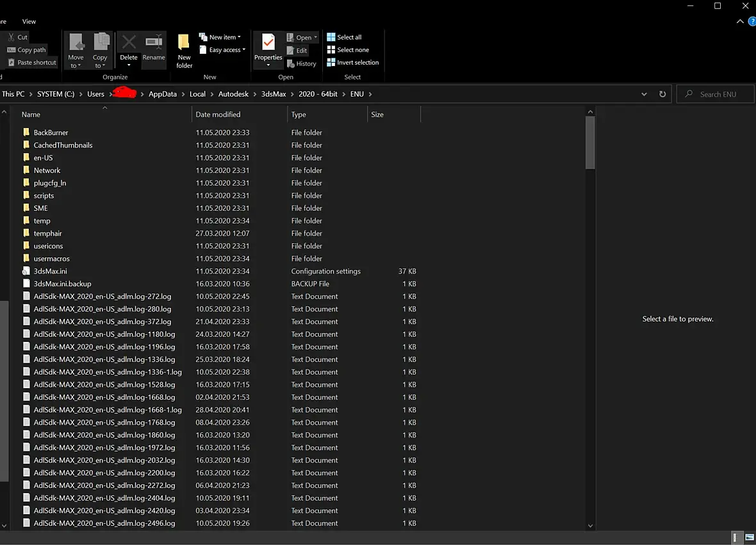Click the Copy to icon
The height and width of the screenshot is (545, 756).
[101, 42]
